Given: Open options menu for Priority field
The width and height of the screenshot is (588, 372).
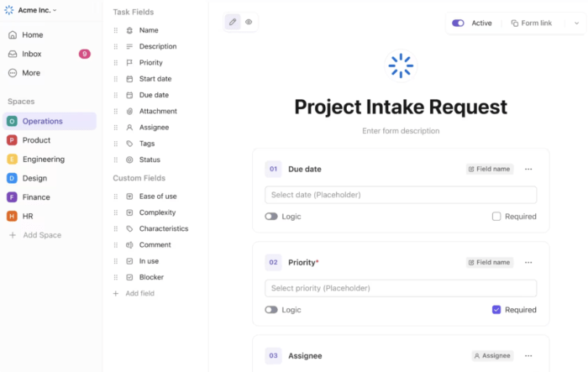Looking at the screenshot, I should pyautogui.click(x=528, y=262).
